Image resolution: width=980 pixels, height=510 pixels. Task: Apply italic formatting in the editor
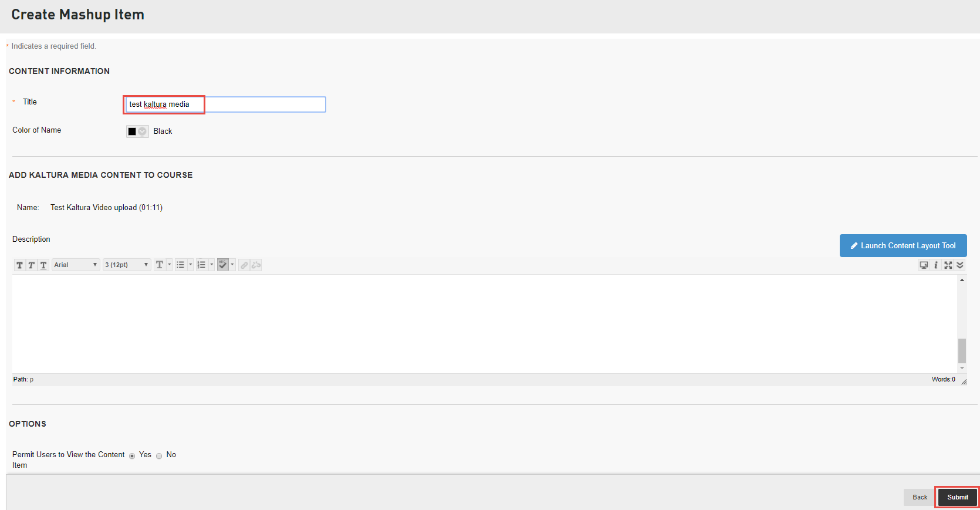tap(31, 265)
